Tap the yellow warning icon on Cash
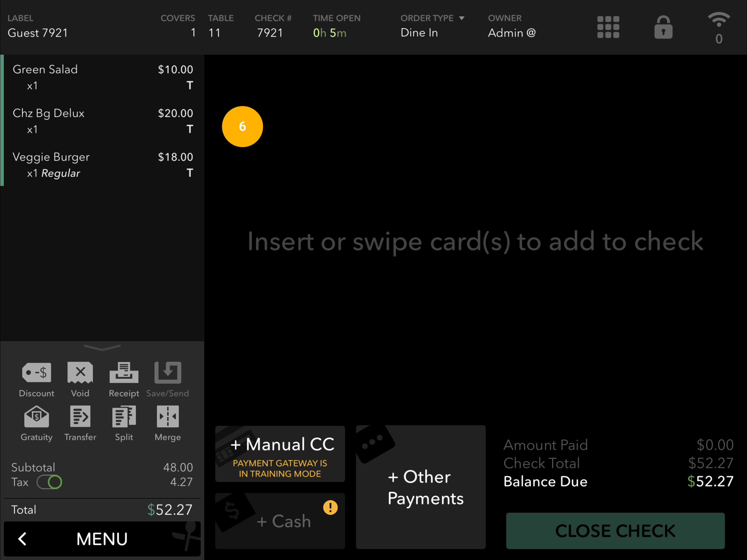Image resolution: width=747 pixels, height=560 pixels. [330, 507]
